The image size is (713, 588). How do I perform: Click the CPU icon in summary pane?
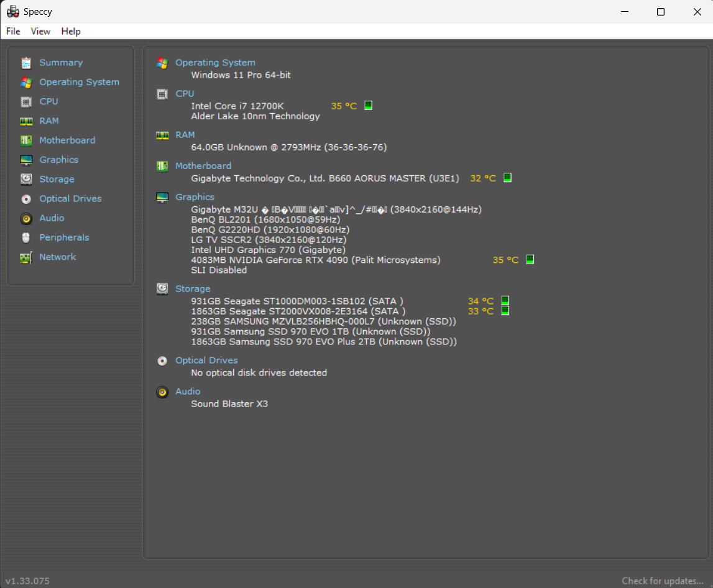[x=162, y=94]
